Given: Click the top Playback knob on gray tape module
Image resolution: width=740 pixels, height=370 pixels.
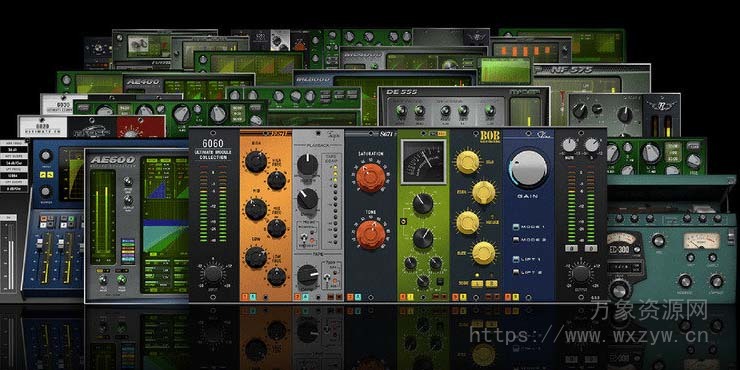Looking at the screenshot, I should pos(307,164).
